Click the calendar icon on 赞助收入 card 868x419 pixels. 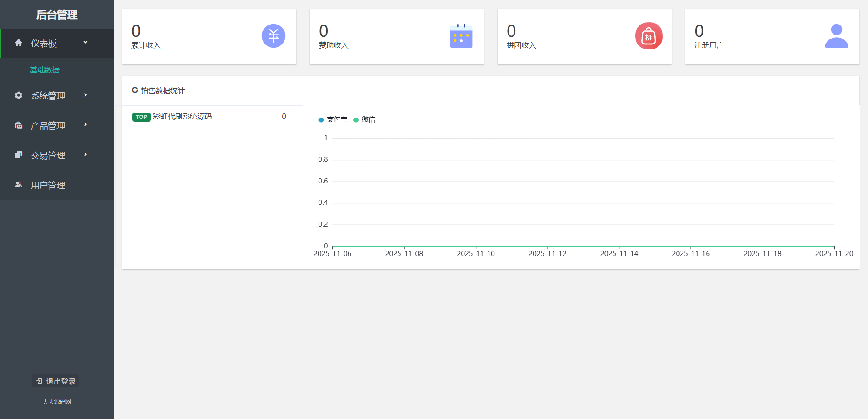[461, 36]
